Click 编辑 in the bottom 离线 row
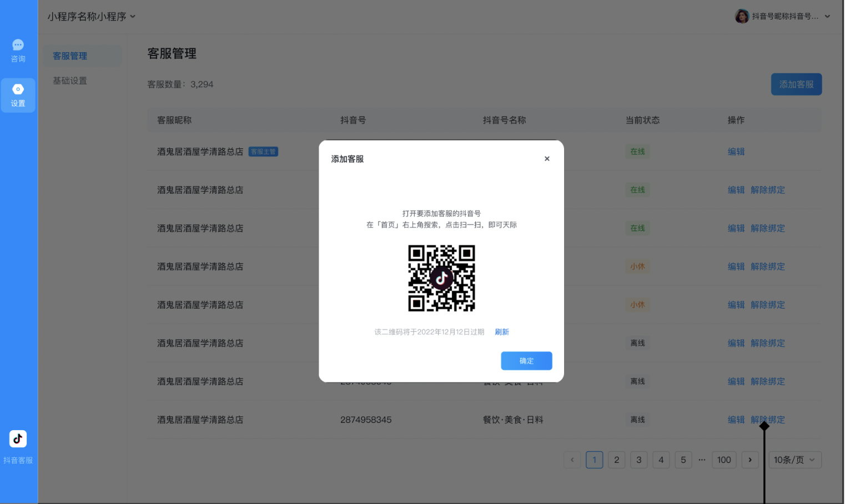 [x=736, y=420]
